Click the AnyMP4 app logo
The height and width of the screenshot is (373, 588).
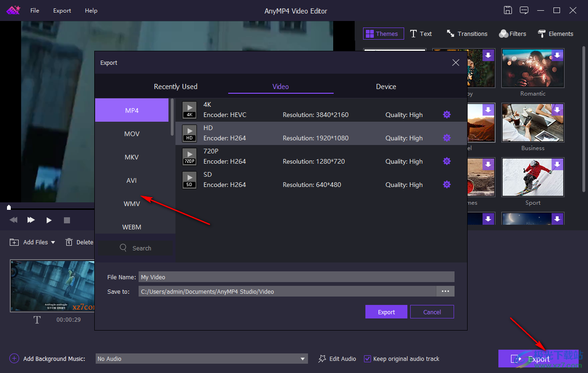[x=13, y=10]
